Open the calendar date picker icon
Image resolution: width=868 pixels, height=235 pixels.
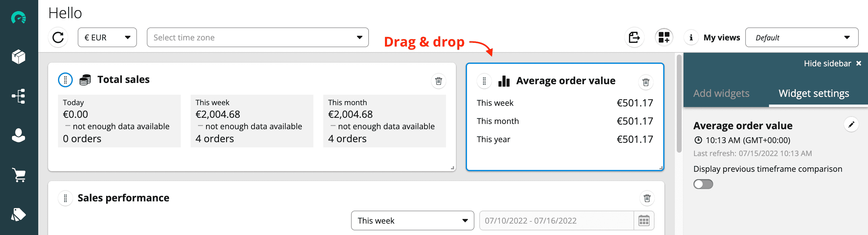click(x=643, y=221)
